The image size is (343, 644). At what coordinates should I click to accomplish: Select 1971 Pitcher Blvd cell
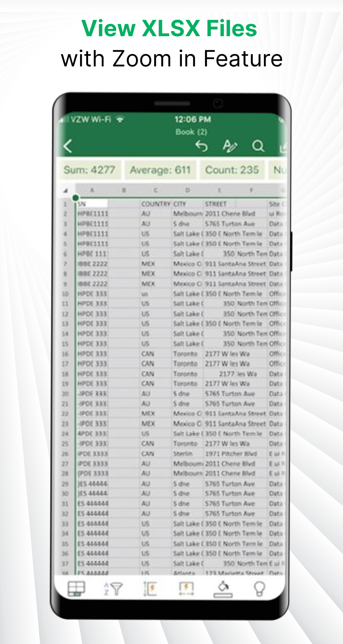231,454
